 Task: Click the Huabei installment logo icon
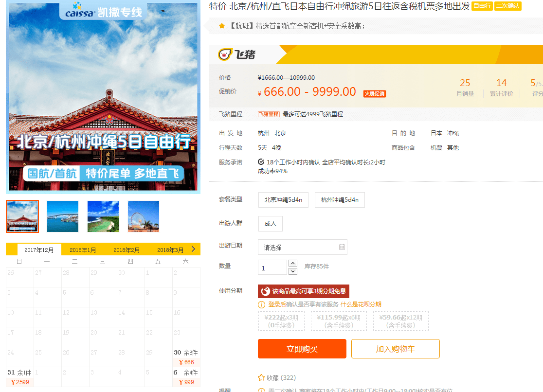click(266, 291)
